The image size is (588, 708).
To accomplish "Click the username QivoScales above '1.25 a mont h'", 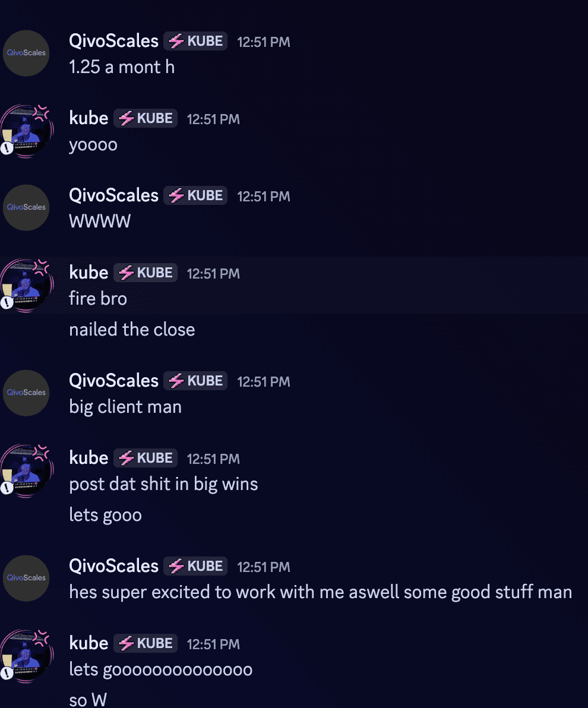I will point(113,41).
